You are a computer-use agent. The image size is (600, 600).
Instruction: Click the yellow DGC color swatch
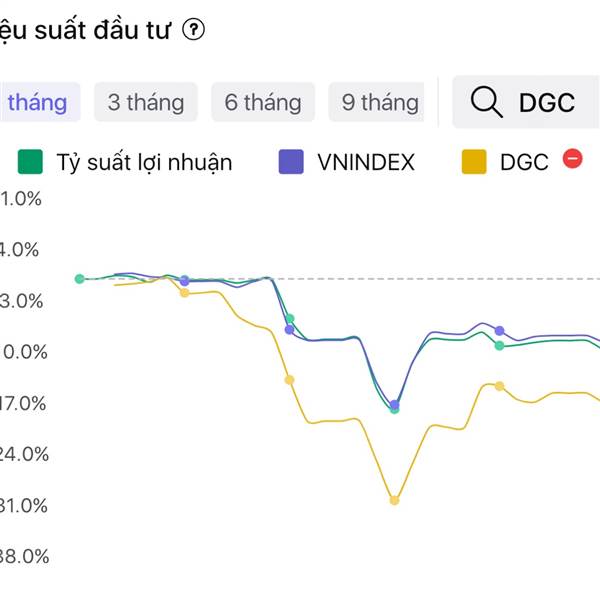pyautogui.click(x=474, y=162)
